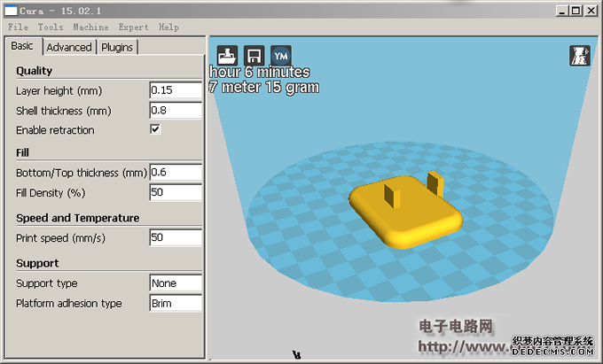This screenshot has height=364, width=603.
Task: Click the YM YouMagine share icon
Action: (x=281, y=56)
